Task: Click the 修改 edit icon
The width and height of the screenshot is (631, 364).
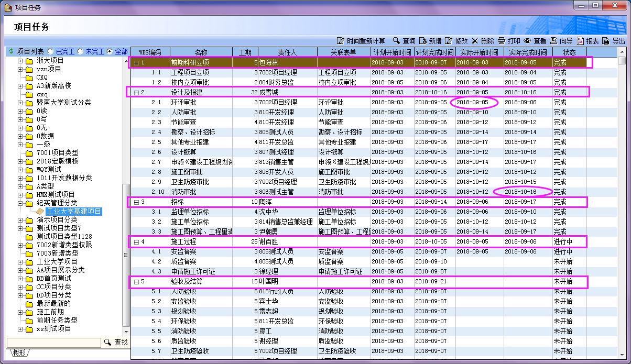Action: click(449, 41)
